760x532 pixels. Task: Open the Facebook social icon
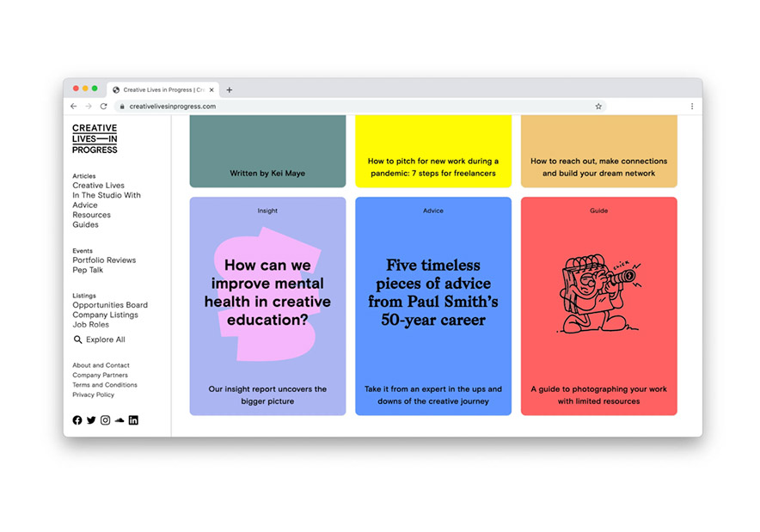point(77,420)
